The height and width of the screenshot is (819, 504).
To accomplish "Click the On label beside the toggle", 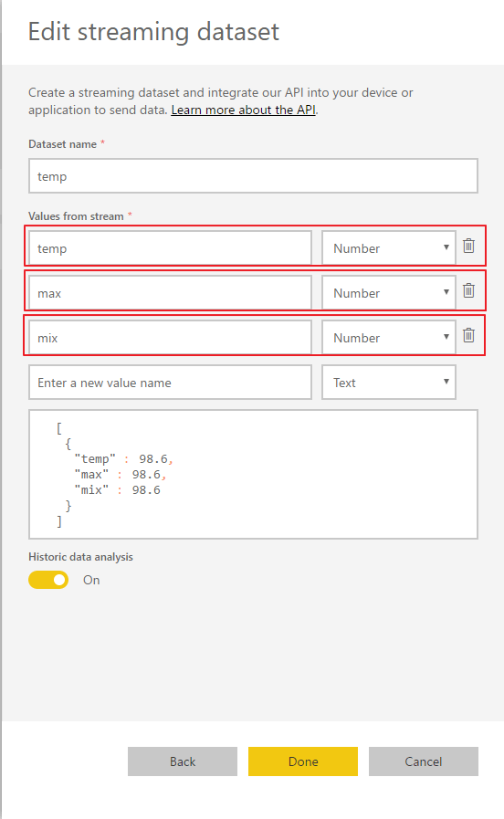I will tap(91, 581).
